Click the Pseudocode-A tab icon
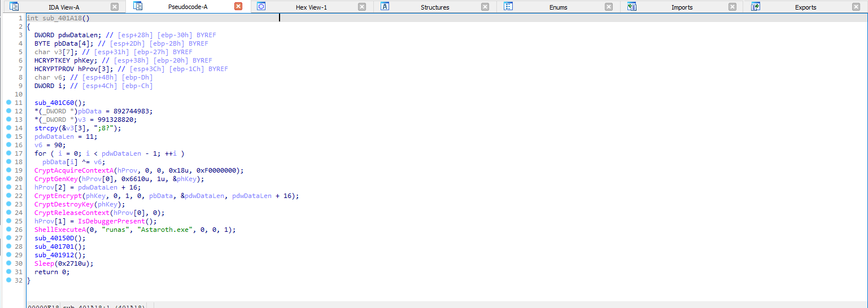The height and width of the screenshot is (308, 868). pos(138,6)
